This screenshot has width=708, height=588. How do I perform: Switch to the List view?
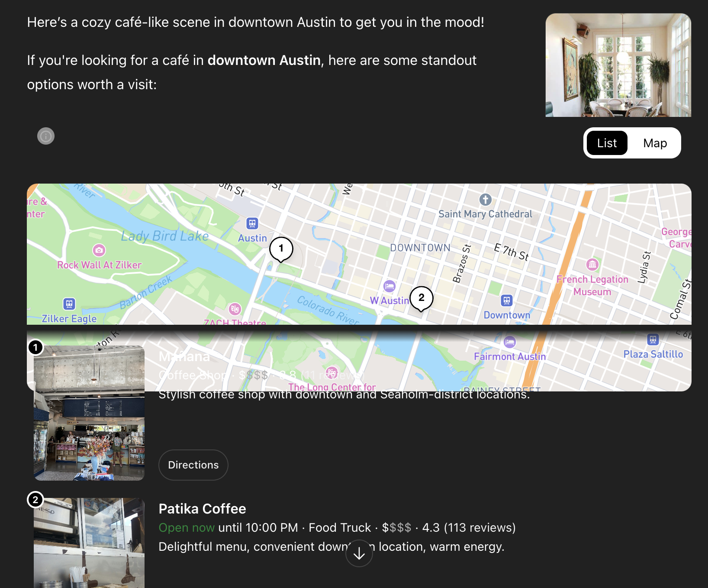[607, 143]
